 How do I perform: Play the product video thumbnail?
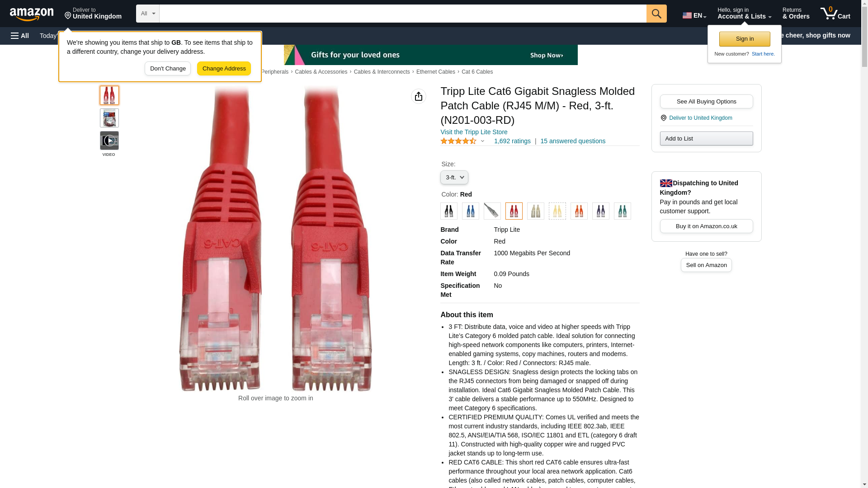pos(109,141)
